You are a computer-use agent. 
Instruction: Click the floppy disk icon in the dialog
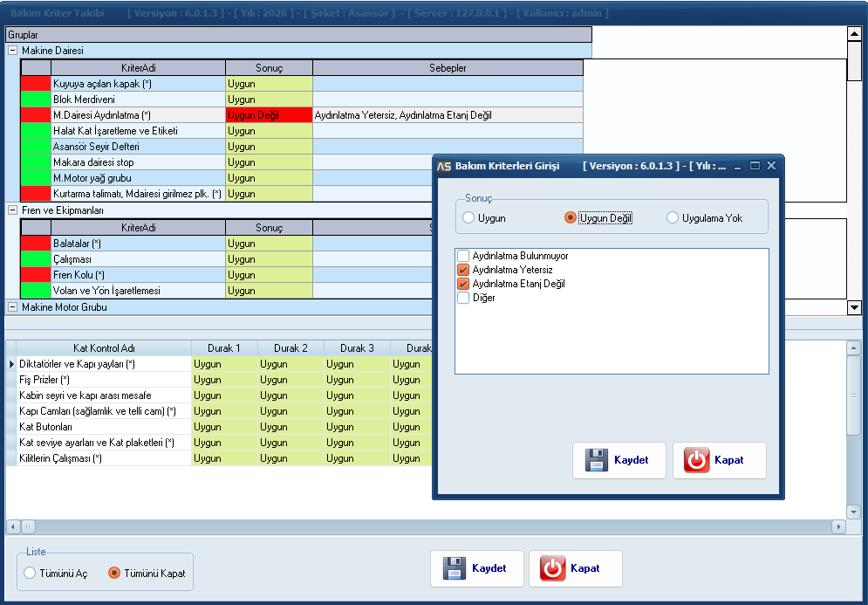[596, 460]
